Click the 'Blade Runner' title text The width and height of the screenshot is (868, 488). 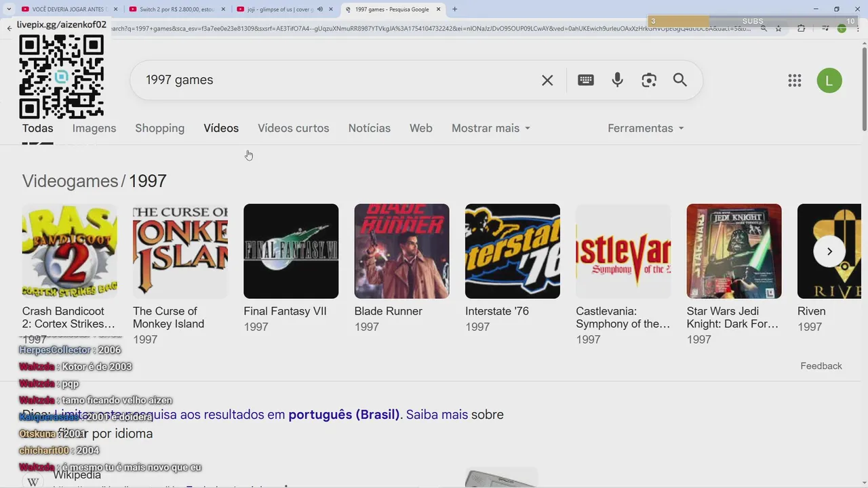click(x=388, y=311)
